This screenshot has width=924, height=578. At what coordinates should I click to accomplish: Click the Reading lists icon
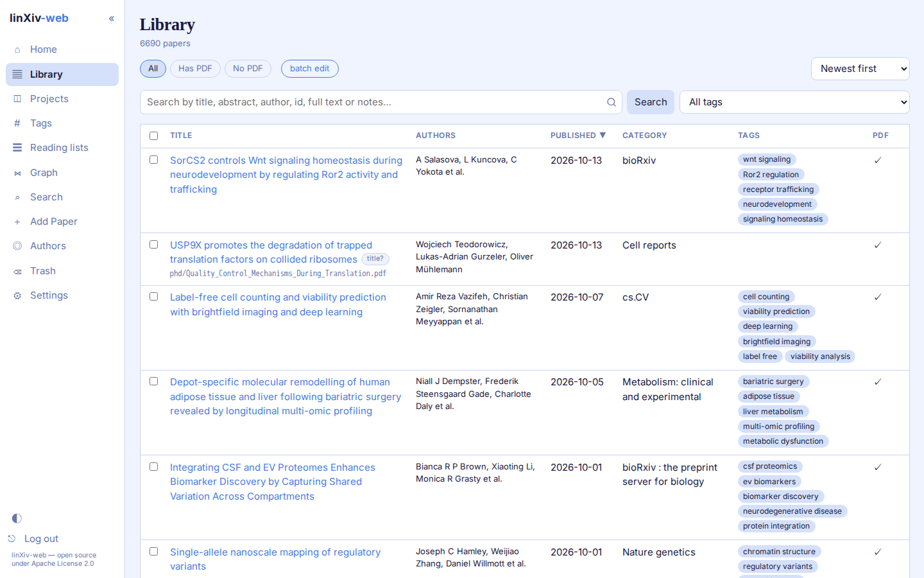point(17,148)
